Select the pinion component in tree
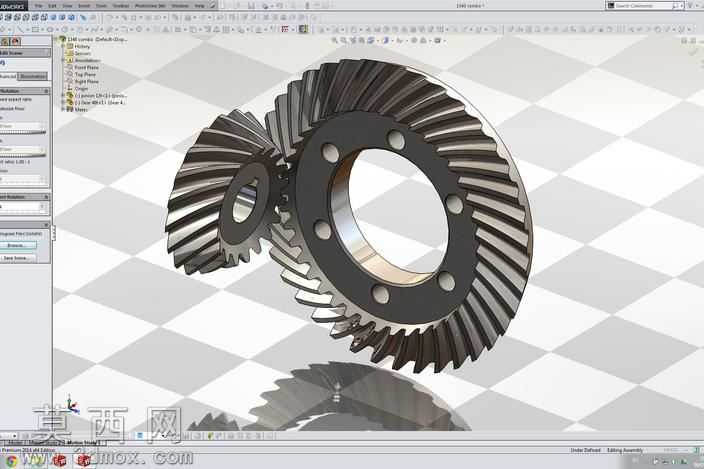This screenshot has height=469, width=704. [101, 96]
